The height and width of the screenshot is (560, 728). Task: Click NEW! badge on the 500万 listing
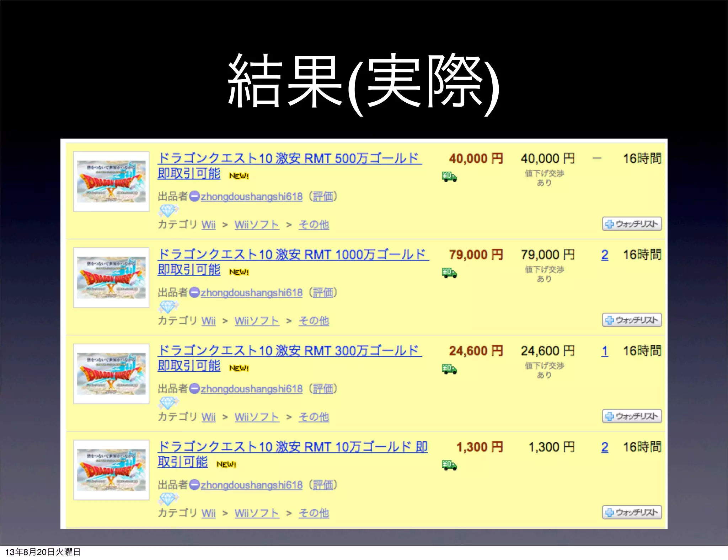pyautogui.click(x=239, y=176)
